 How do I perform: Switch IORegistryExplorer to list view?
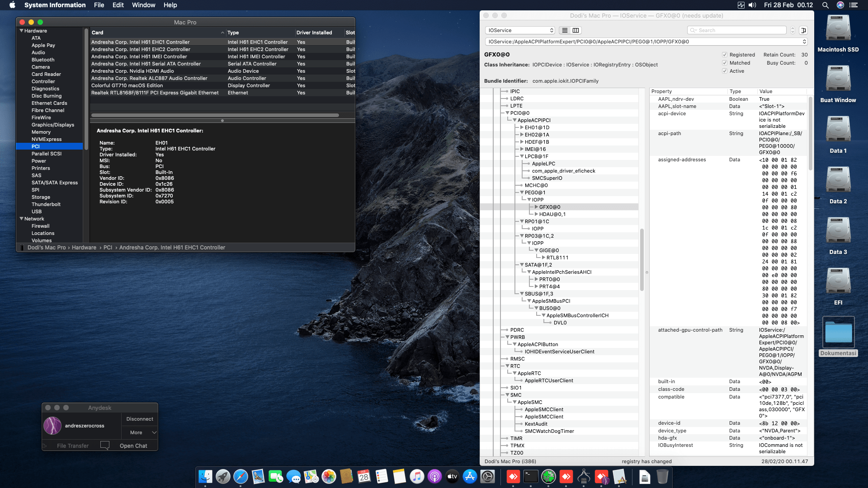(565, 30)
